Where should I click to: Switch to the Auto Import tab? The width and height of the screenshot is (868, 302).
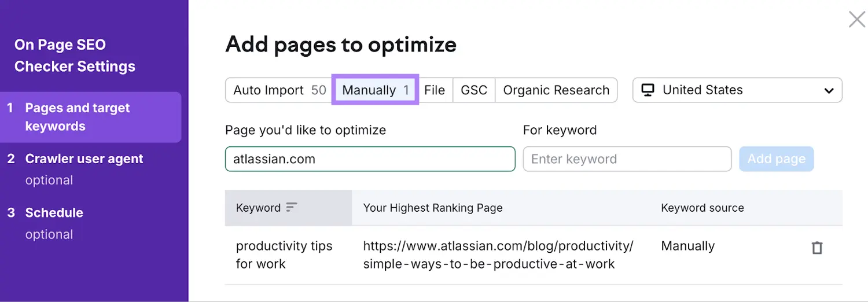(x=279, y=90)
